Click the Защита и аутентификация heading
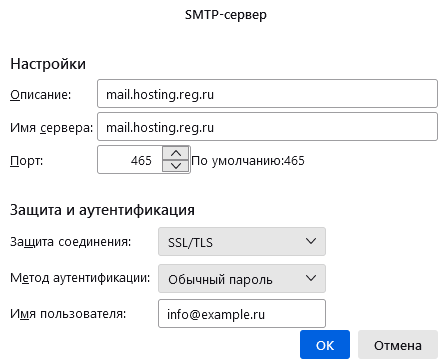 pos(102,210)
